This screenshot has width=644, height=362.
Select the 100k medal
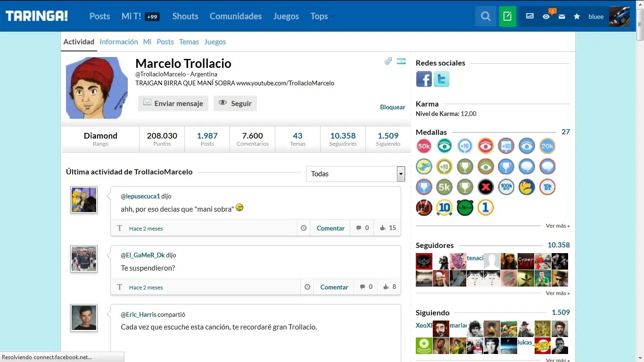click(506, 187)
